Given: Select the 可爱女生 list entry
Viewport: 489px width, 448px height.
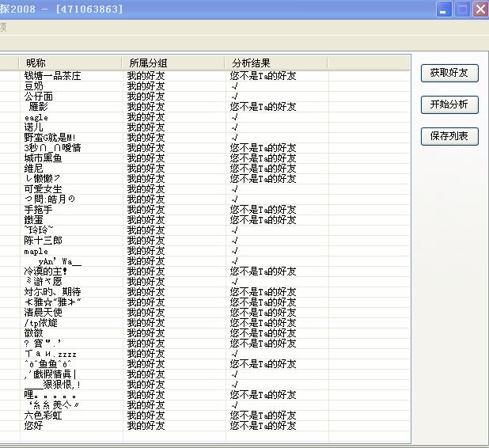Looking at the screenshot, I should [x=44, y=189].
